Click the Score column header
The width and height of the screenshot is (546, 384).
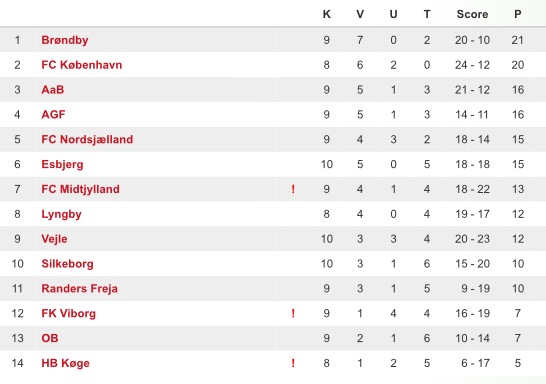[x=472, y=14]
